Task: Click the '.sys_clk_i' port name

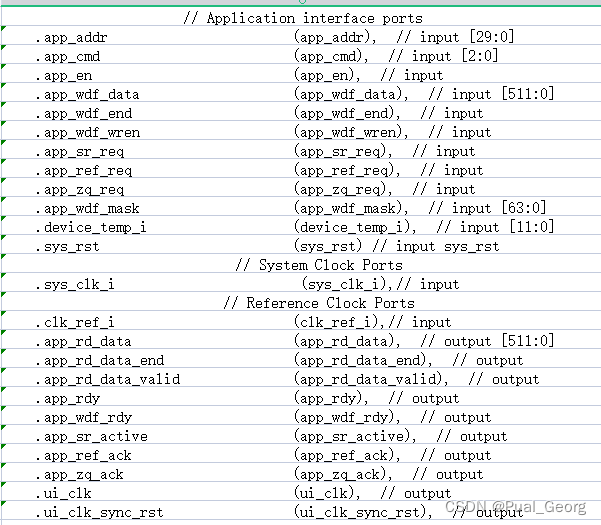Action: tap(75, 284)
